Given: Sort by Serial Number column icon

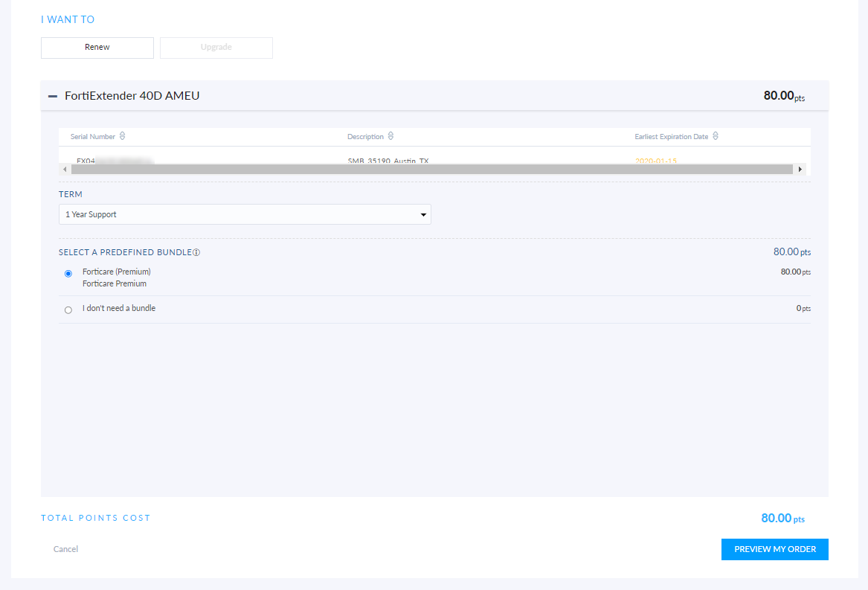Looking at the screenshot, I should [x=122, y=136].
